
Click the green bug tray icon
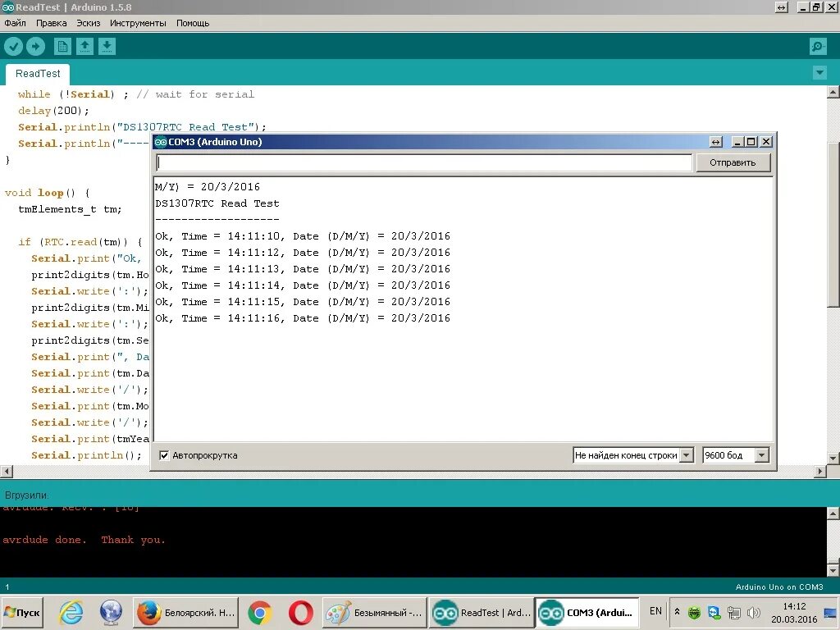(694, 612)
